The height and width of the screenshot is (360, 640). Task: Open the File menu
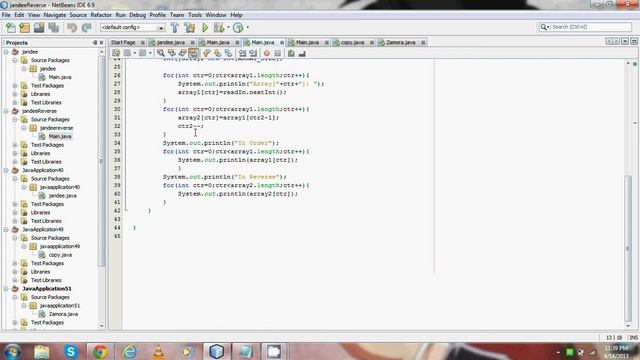(6, 15)
